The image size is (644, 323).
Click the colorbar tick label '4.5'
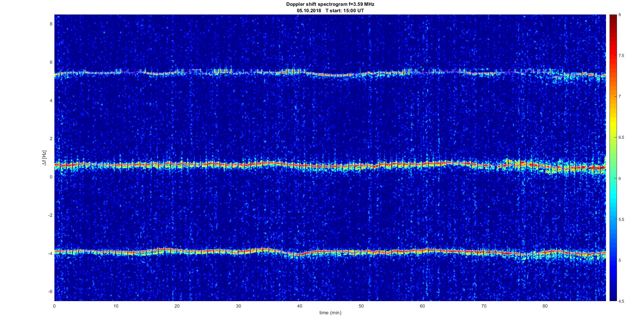[621, 301]
